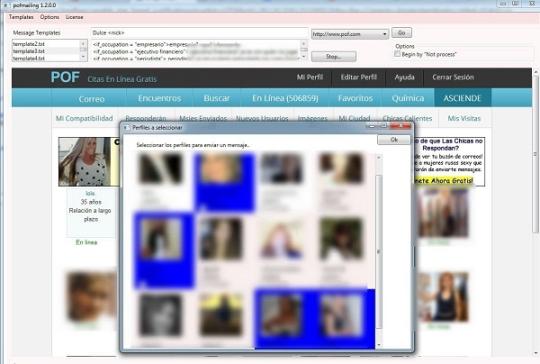Switch to the Correo tab
Viewport: 540px width, 364px height.
tap(91, 99)
